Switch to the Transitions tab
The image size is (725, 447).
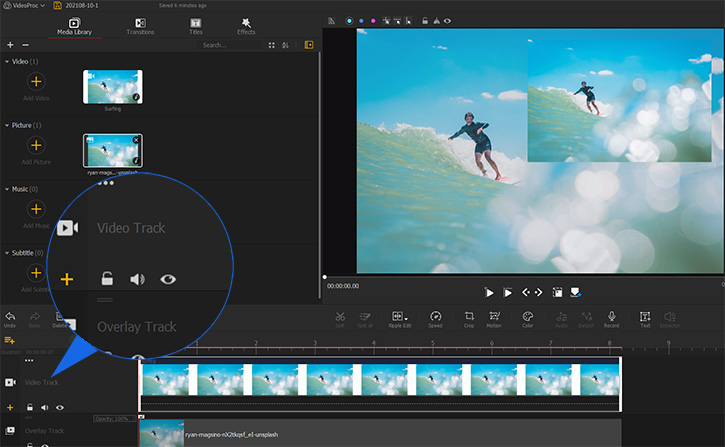(140, 26)
